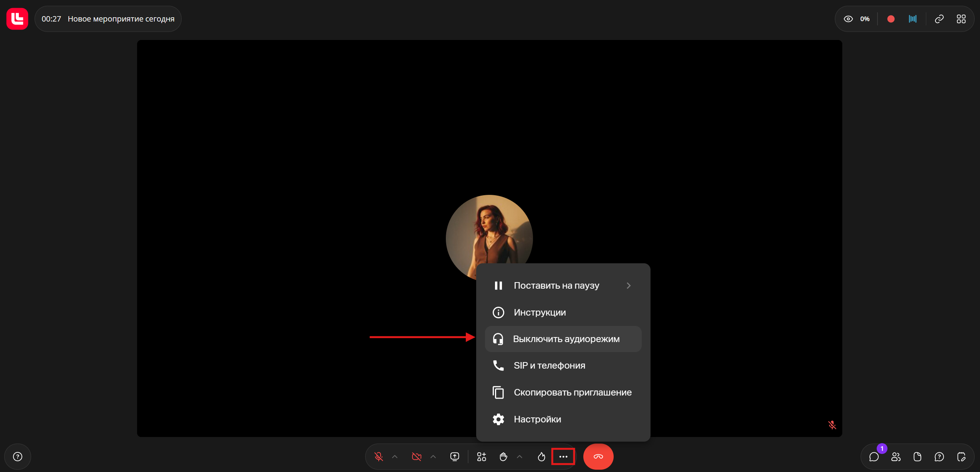Open the chat panel icon
The height and width of the screenshot is (472, 980).
874,457
